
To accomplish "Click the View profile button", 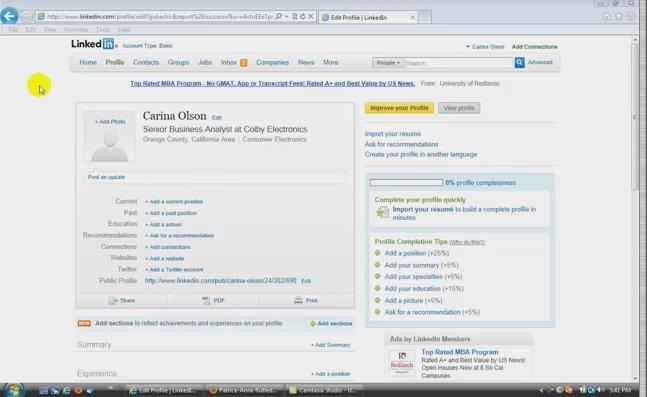I will (x=459, y=108).
